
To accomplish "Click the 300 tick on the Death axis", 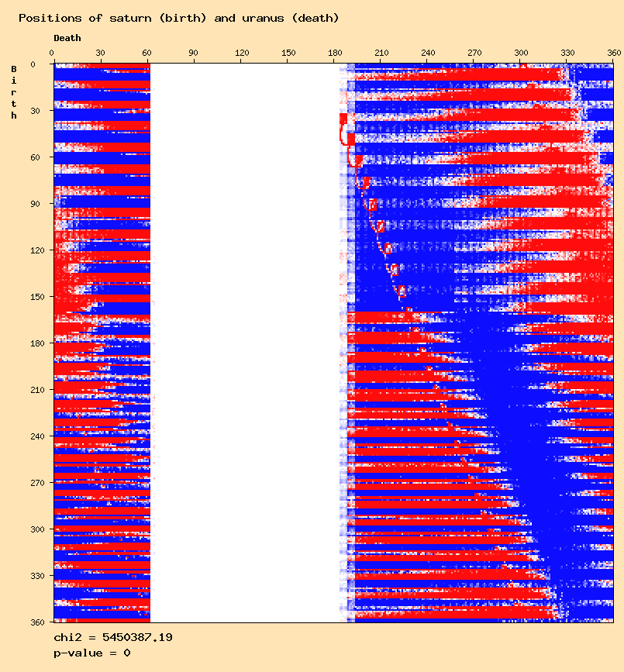I will click(x=522, y=53).
